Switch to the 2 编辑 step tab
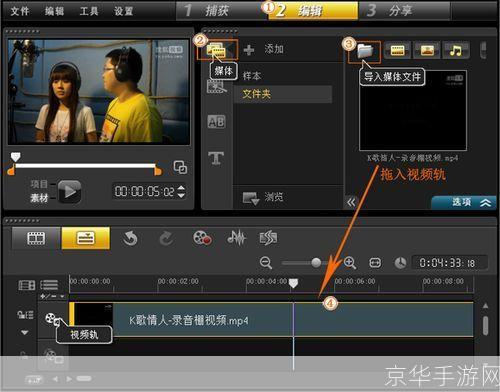 coord(313,11)
